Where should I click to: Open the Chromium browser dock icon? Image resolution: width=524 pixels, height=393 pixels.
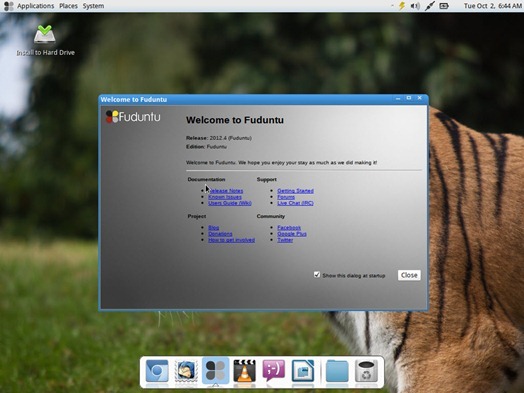(157, 371)
